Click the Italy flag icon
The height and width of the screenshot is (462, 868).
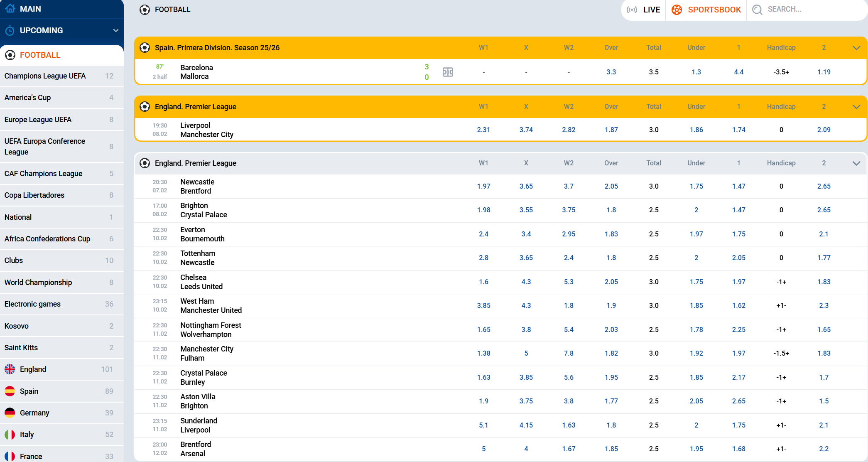(x=10, y=434)
